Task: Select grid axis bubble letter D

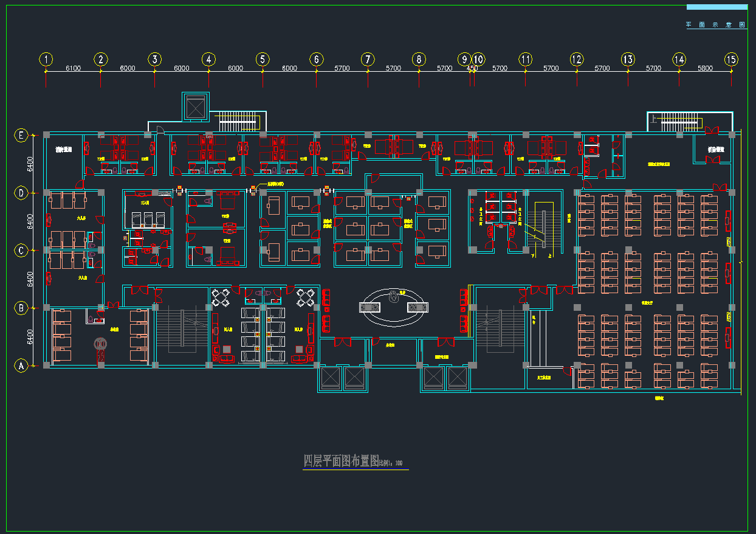Action: point(21,193)
